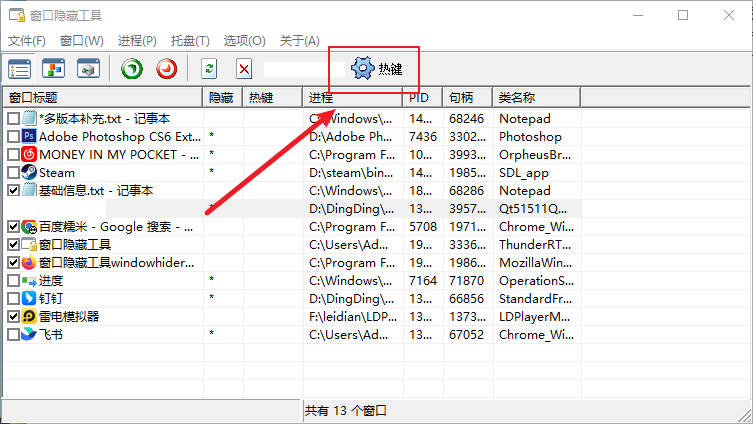Click the red circular hide icon
This screenshot has width=753, height=424.
167,69
